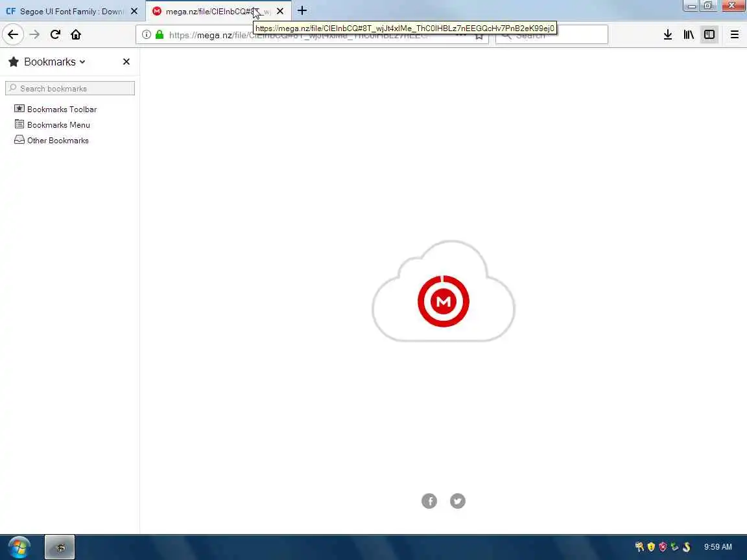The image size is (747, 560).
Task: Toggle the sidebars button
Action: point(709,34)
